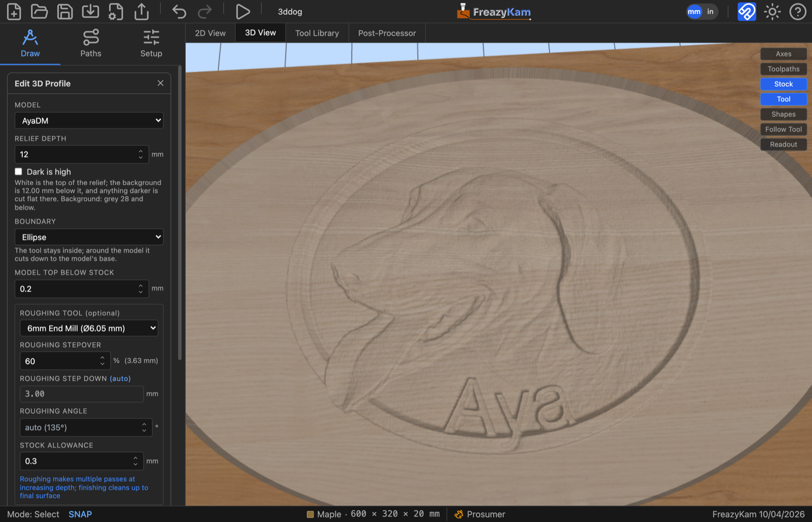Click the export share icon
The width and height of the screenshot is (812, 522).
(x=142, y=11)
